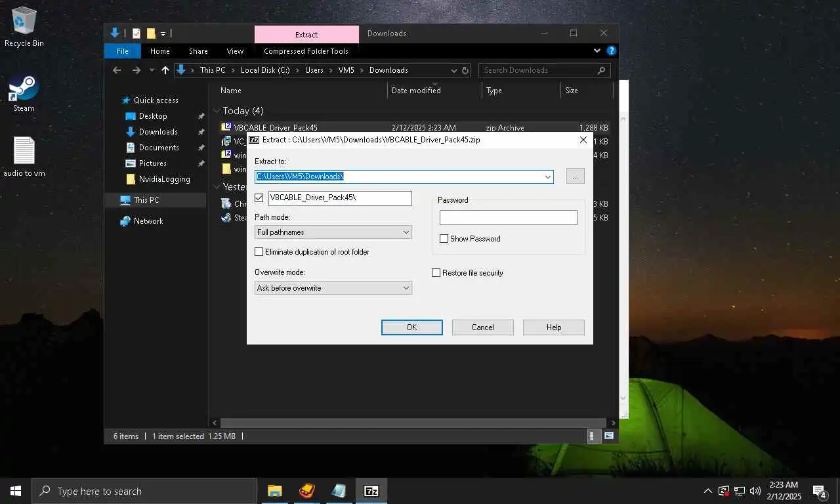Browse for extract folder with the ... button
The width and height of the screenshot is (840, 504).
(x=575, y=177)
